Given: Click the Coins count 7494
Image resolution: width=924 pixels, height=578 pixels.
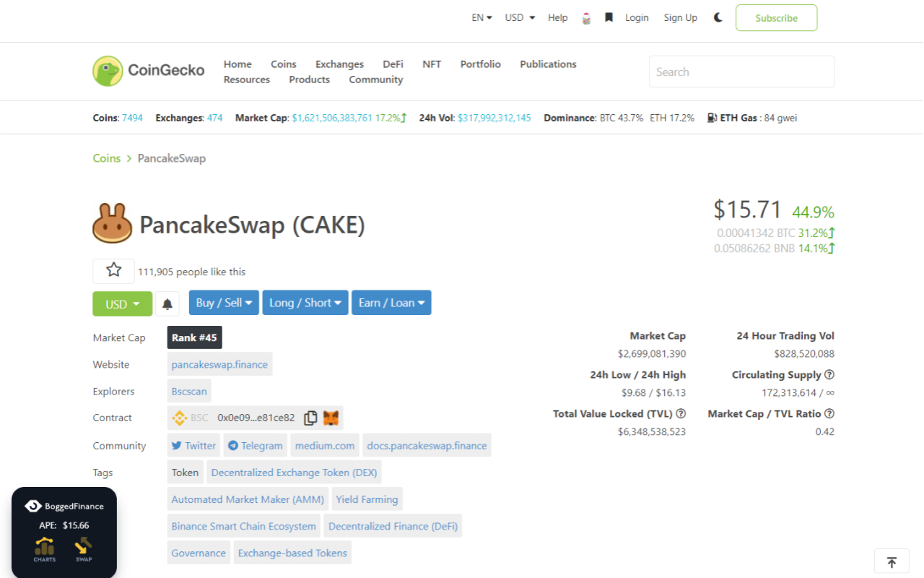Looking at the screenshot, I should click(132, 118).
